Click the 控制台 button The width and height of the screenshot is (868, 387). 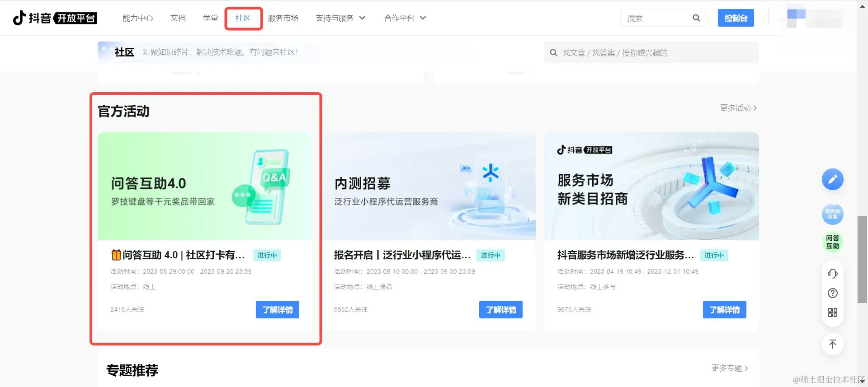(x=736, y=18)
